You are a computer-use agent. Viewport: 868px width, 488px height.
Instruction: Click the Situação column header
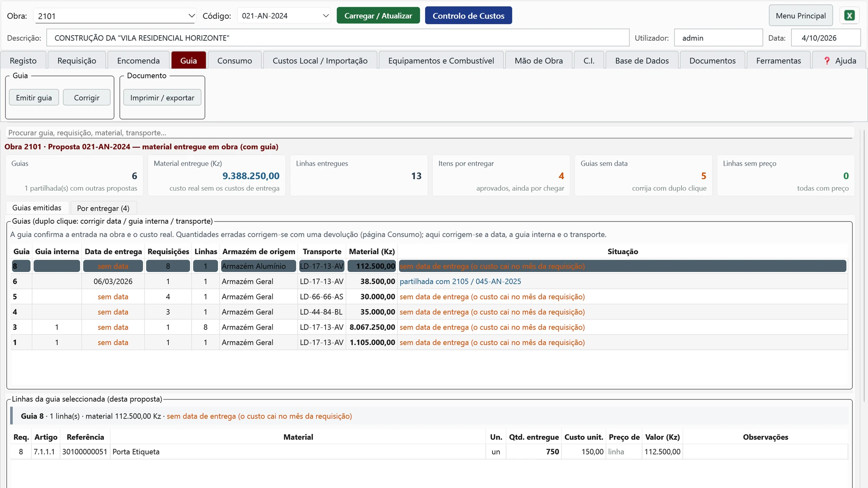coord(623,251)
